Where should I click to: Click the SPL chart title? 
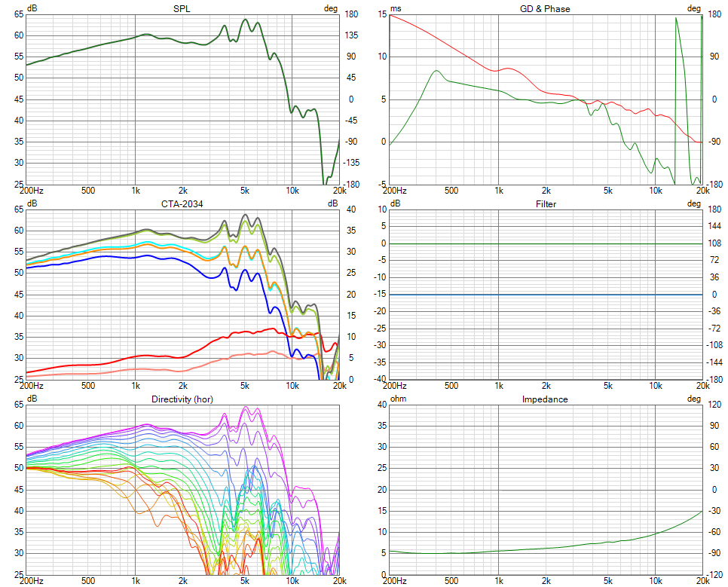tap(182, 9)
